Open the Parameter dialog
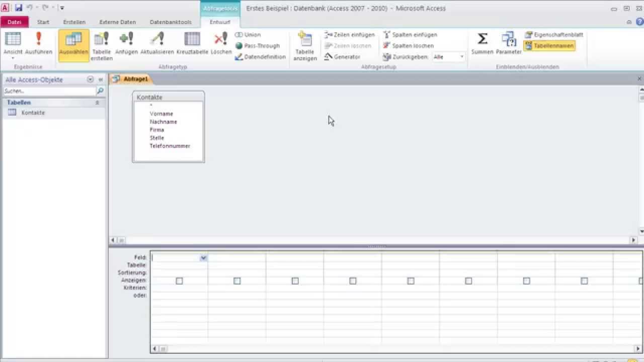This screenshot has width=644, height=362. [509, 43]
